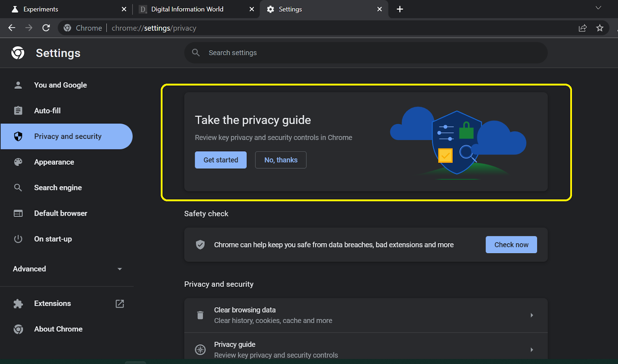Click the person icon for You and Google

pos(18,85)
